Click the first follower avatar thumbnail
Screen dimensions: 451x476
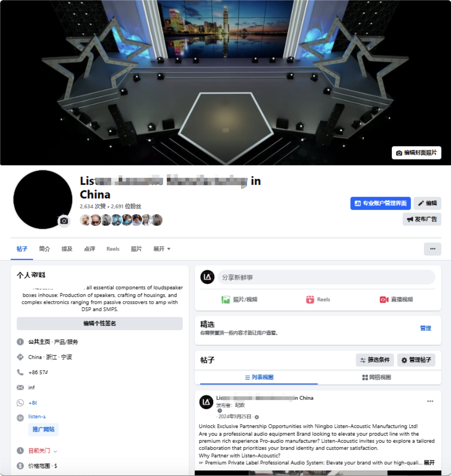[85, 220]
